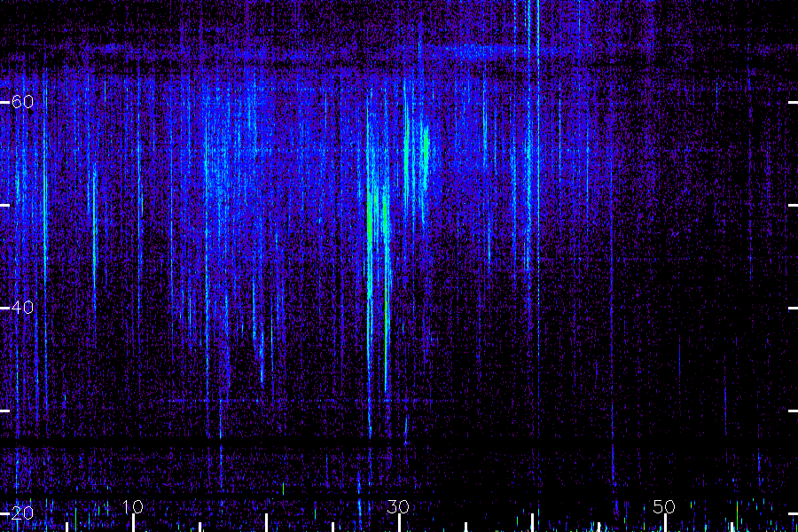Screen dimensions: 798x532
Task: Click the "60" label on vertical axis
Action: (23, 102)
